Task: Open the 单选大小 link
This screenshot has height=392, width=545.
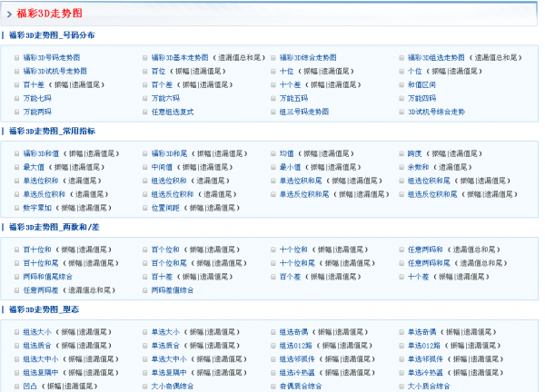Action: (165, 332)
